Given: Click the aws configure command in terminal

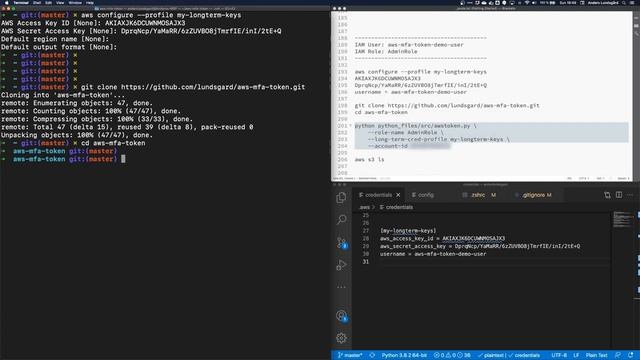Looking at the screenshot, I should (161, 15).
